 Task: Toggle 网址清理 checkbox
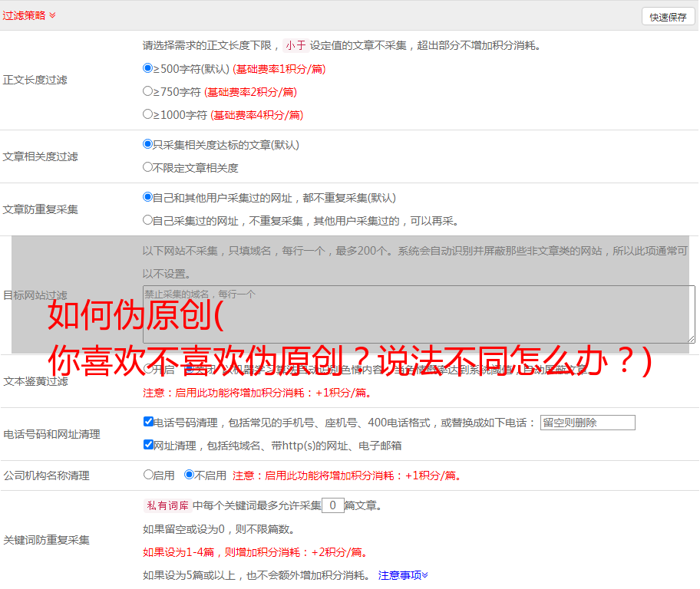click(148, 444)
